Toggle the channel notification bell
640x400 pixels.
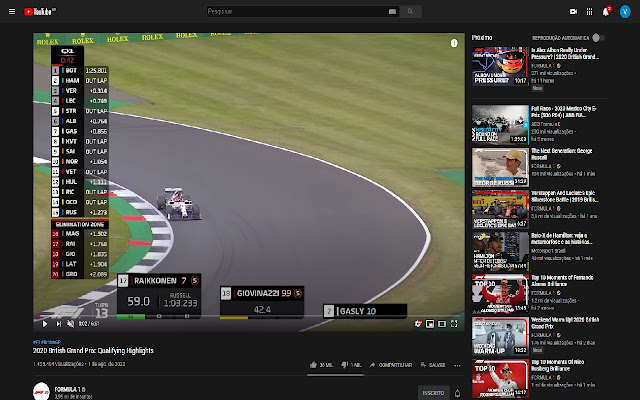point(458,393)
